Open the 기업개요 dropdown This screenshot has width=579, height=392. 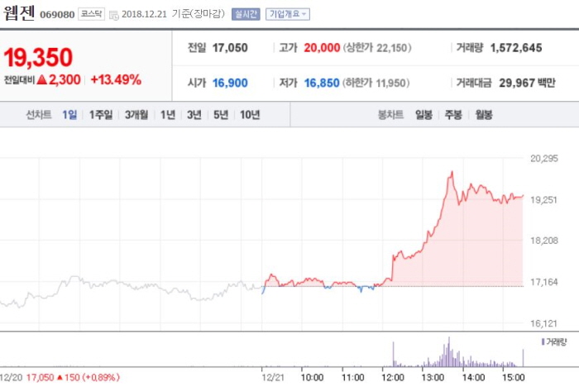coord(288,14)
